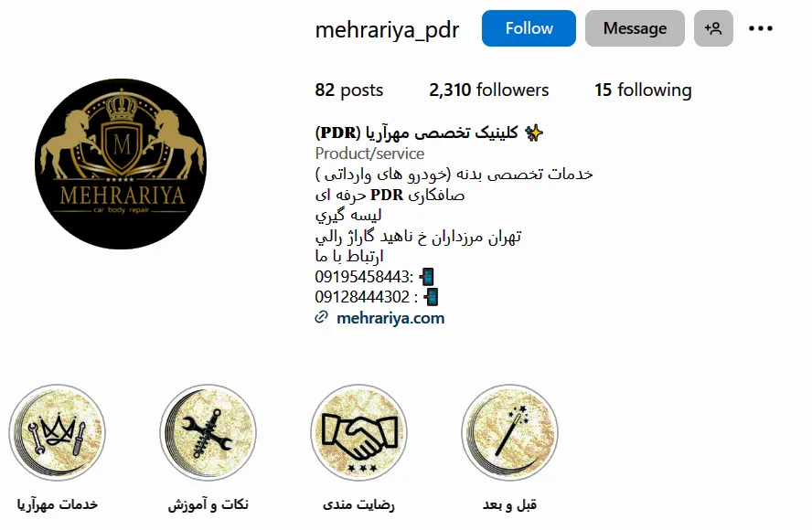Viewport: 812px width, 530px height.
Task: Open the 2,310 followers list
Action: (488, 90)
